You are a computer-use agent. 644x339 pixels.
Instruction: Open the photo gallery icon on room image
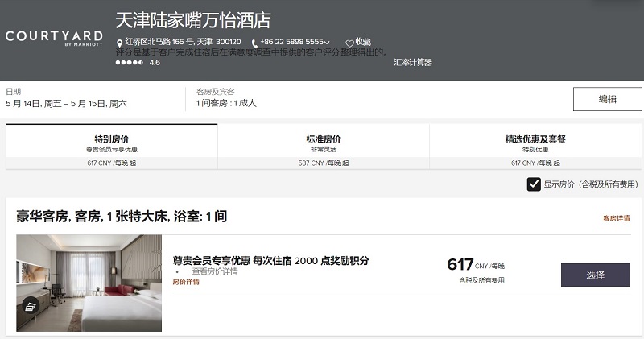(30, 307)
